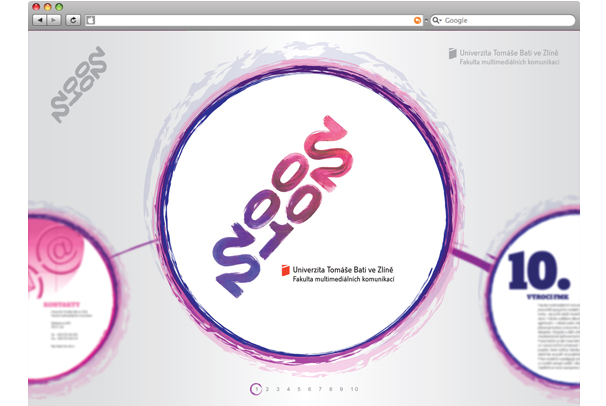Jump to page 10 in pagination
Image resolution: width=606 pixels, height=406 pixels.
[354, 389]
